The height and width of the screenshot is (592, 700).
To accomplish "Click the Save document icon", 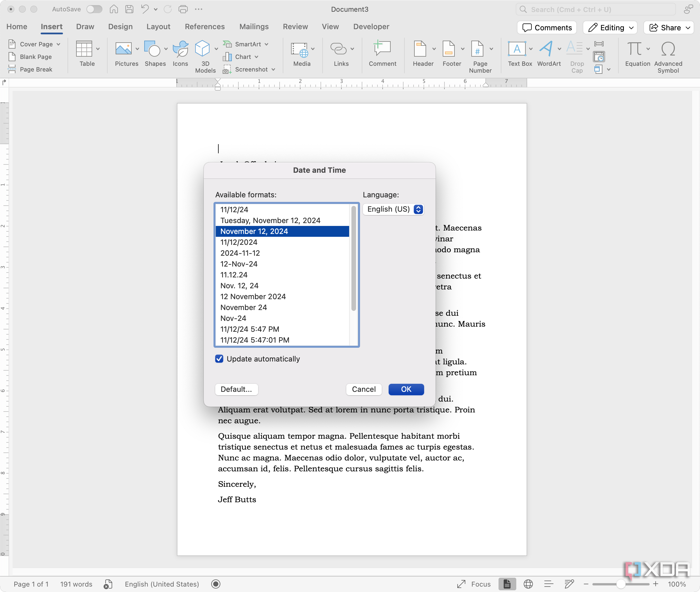I will click(x=129, y=9).
